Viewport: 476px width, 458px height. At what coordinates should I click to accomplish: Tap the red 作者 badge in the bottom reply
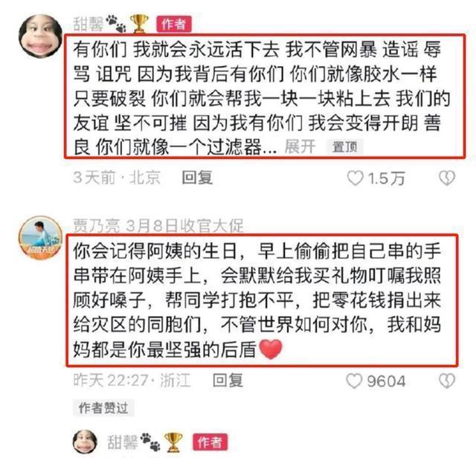tap(210, 442)
